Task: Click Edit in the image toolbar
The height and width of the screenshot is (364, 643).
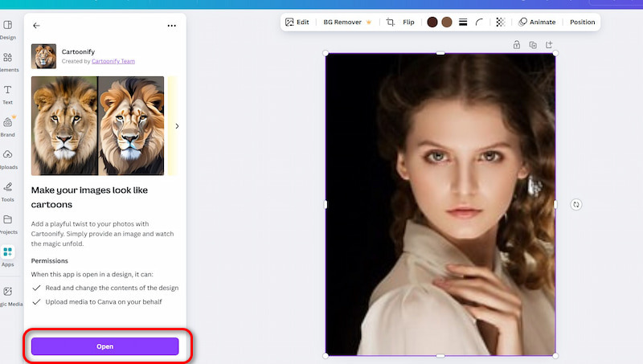Action: tap(297, 22)
